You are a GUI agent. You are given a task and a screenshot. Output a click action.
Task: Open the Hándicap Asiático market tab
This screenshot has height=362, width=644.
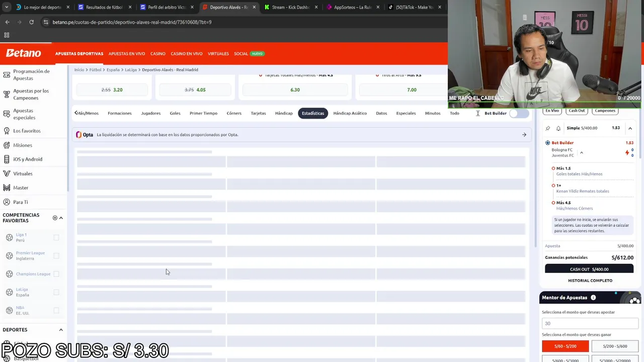(x=350, y=113)
